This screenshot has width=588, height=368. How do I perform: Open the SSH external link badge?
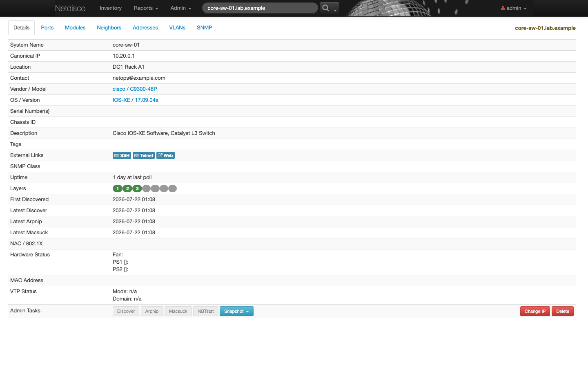[x=122, y=155]
